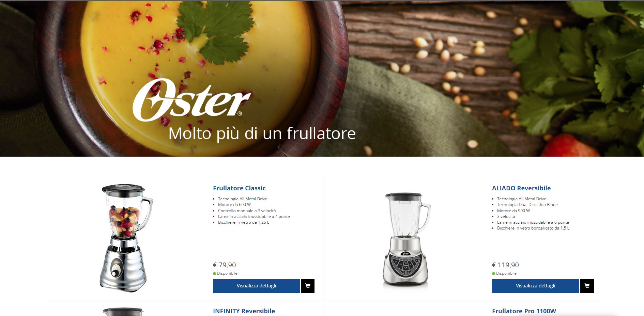This screenshot has height=316, width=644.
Task: Click the green Disponibile dot for Frullatore Classic
Action: click(215, 273)
